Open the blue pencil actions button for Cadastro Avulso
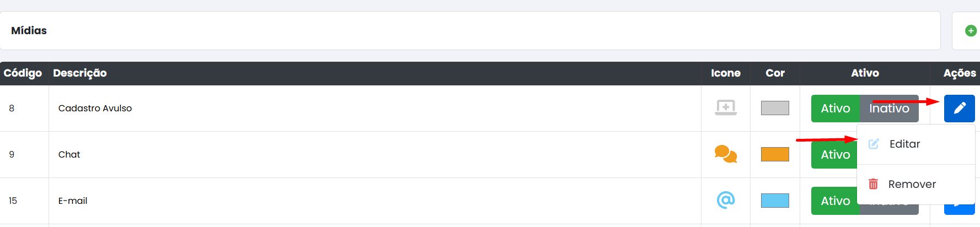Viewport: 980px width, 227px height. click(959, 108)
